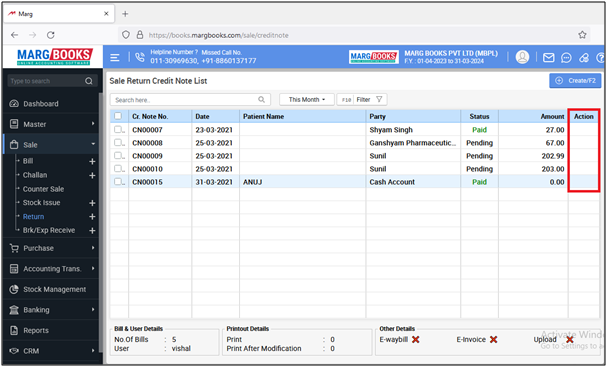This screenshot has height=367, width=608.
Task: Tick checkbox for credit note CN00007
Action: [x=118, y=129]
